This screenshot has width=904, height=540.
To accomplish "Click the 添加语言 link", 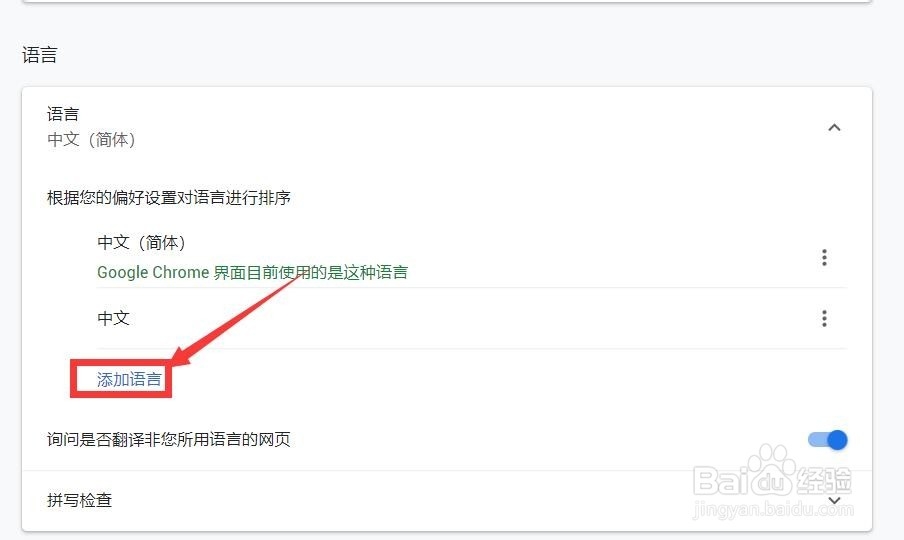I will [129, 379].
